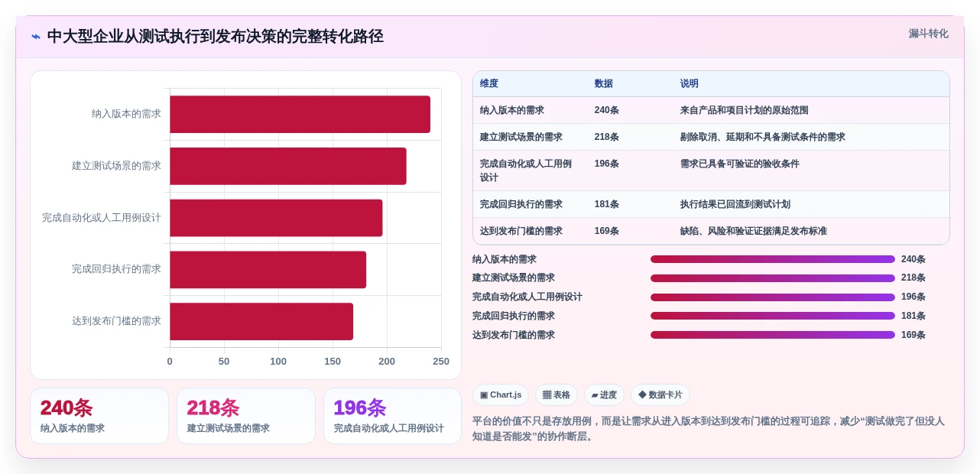
Task: Click the 漏斗转化 tag in the header
Action: pyautogui.click(x=928, y=34)
